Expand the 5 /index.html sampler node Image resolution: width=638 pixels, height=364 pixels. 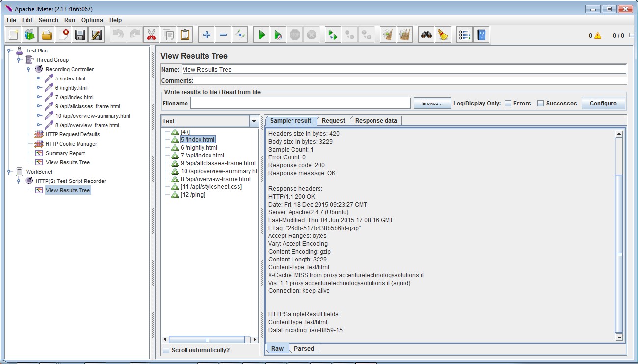click(38, 78)
